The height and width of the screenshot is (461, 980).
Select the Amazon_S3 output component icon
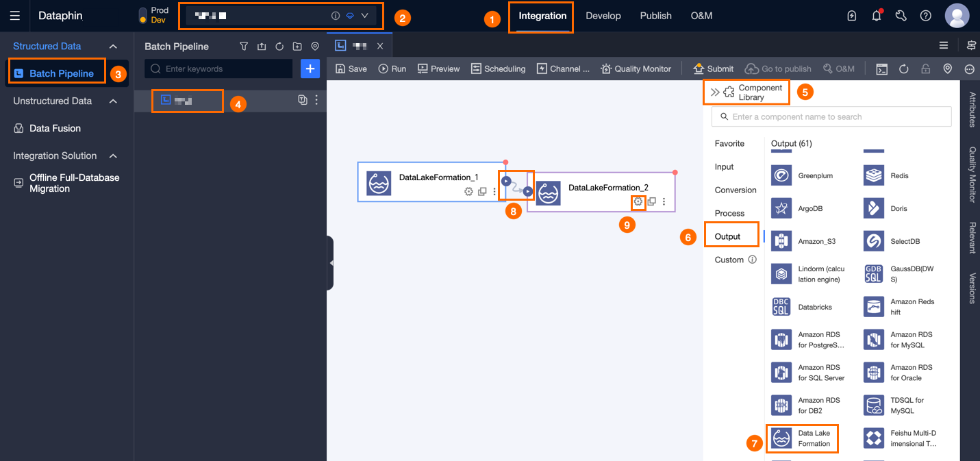coord(781,241)
